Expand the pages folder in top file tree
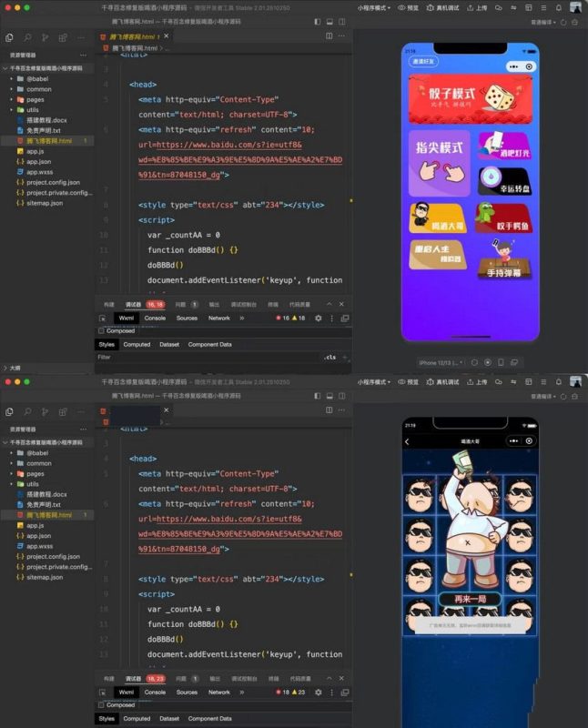 coord(35,99)
